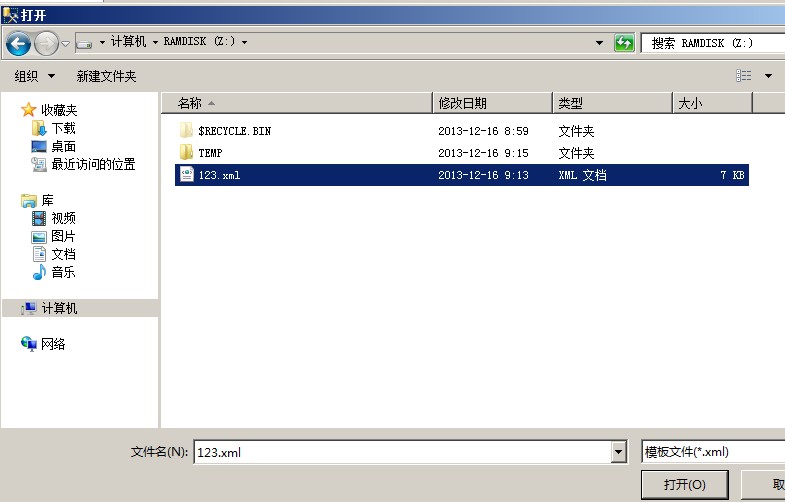The width and height of the screenshot is (785, 502).
Task: Expand the dropdown arrow before 计算机 in the path
Action: coord(102,42)
